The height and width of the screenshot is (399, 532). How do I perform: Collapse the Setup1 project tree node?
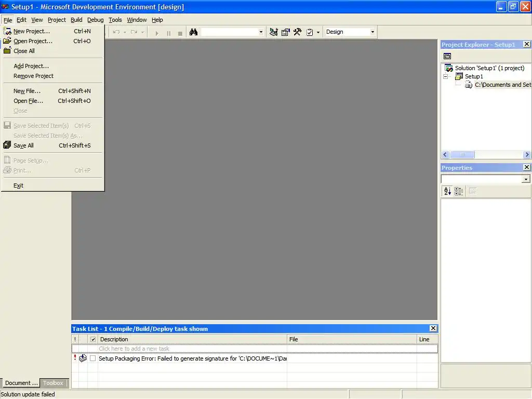(445, 77)
